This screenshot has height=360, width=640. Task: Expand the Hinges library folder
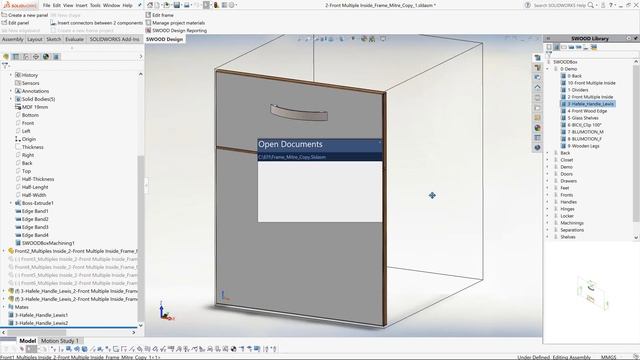click(548, 209)
